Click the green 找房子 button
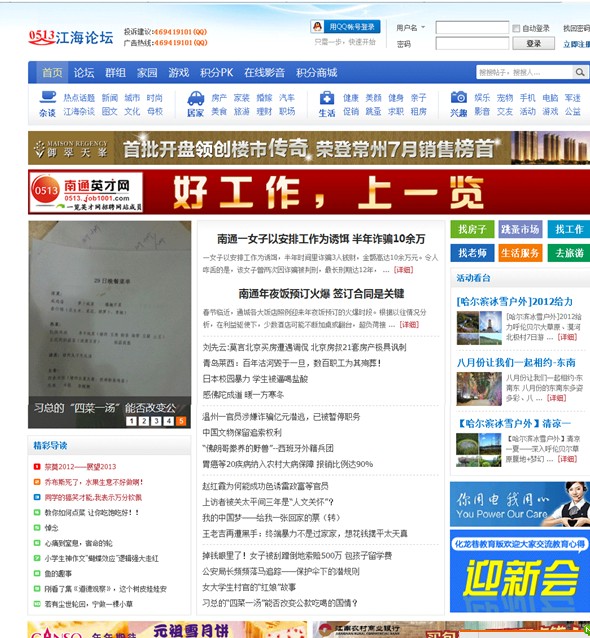The height and width of the screenshot is (638, 590). point(472,229)
